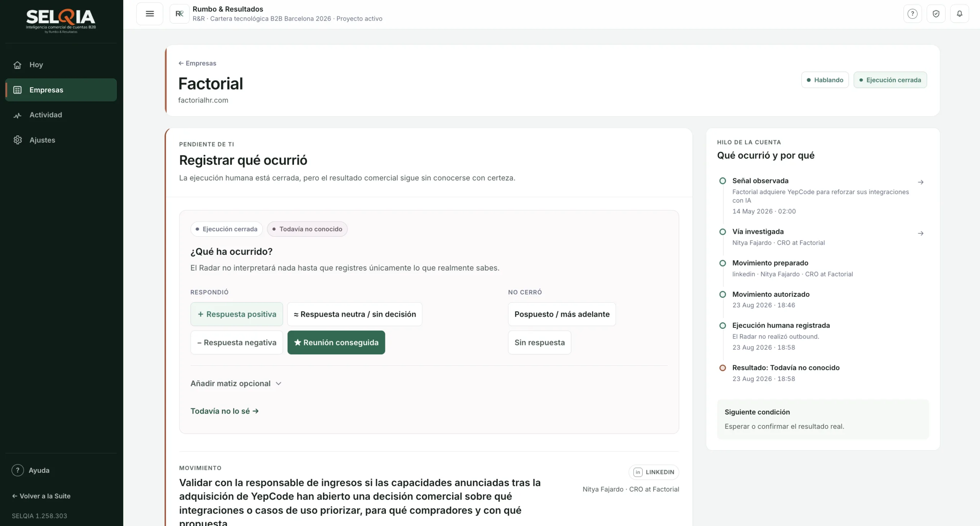Open Ajustes settings in sidebar
This screenshot has height=526, width=980.
click(61, 140)
